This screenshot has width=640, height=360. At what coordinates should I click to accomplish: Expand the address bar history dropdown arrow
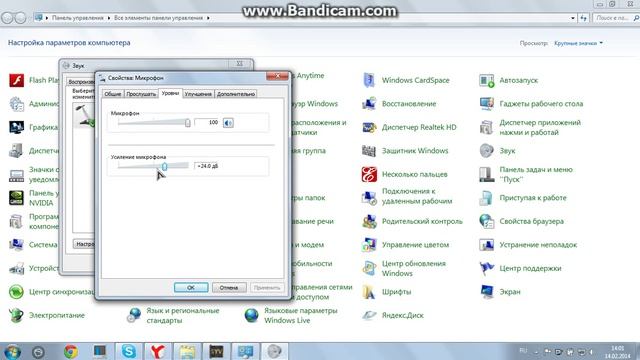coord(573,18)
